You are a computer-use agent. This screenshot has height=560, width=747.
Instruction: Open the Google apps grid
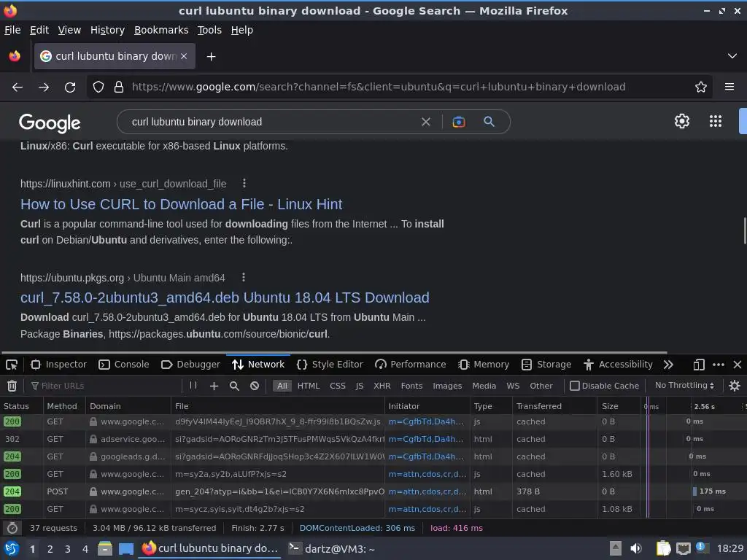click(716, 121)
